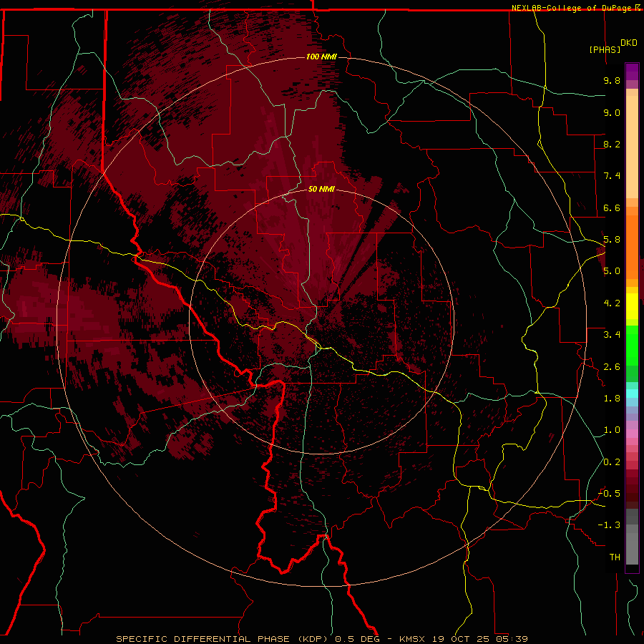The height and width of the screenshot is (644, 644).
Task: Click the 2.6 scale value
Action: [612, 367]
